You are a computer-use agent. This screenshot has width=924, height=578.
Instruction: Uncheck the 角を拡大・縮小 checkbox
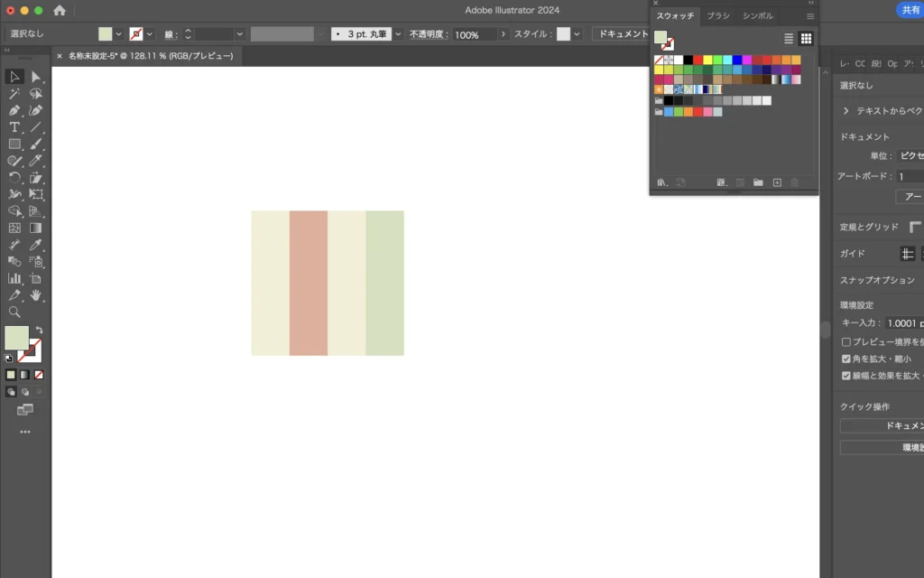tap(845, 359)
